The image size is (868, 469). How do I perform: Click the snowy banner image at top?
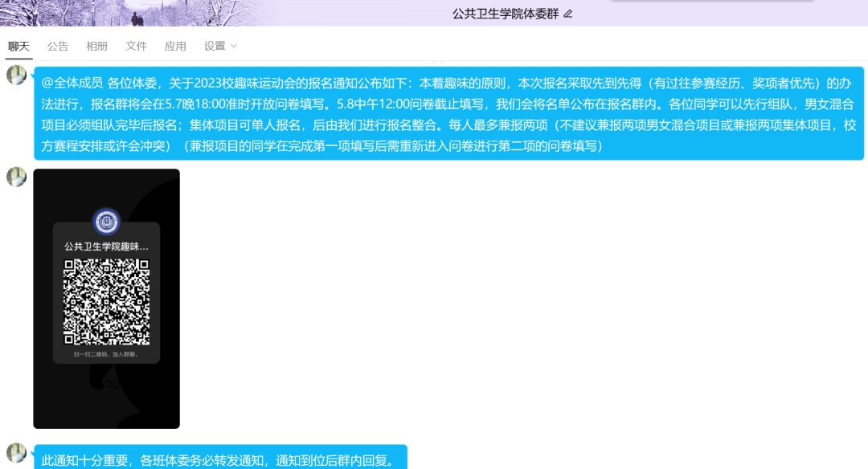click(138, 13)
